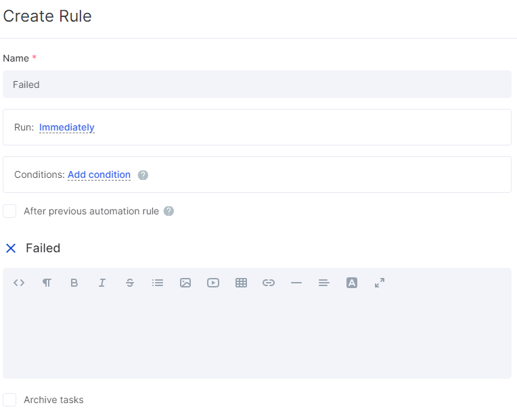The image size is (517, 420).
Task: Insert a horizontal line
Action: click(x=296, y=283)
